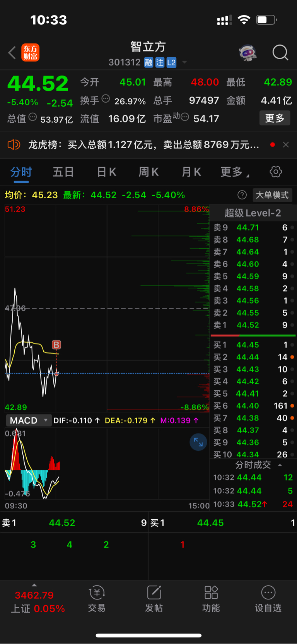The height and width of the screenshot is (644, 297).
Task: Select the 买10 44.34 order row
Action: click(253, 454)
